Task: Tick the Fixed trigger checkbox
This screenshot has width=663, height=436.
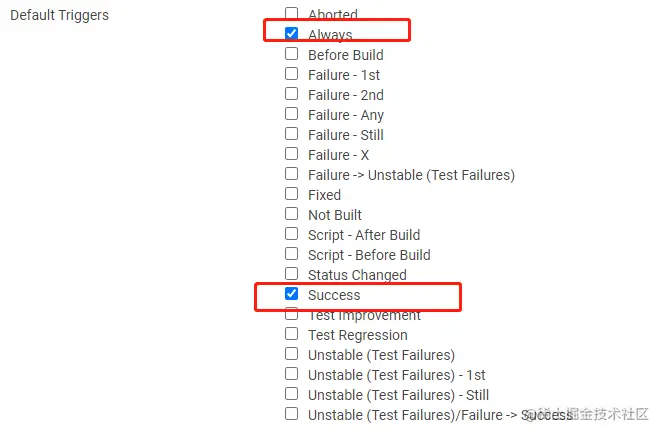Action: pyautogui.click(x=291, y=194)
